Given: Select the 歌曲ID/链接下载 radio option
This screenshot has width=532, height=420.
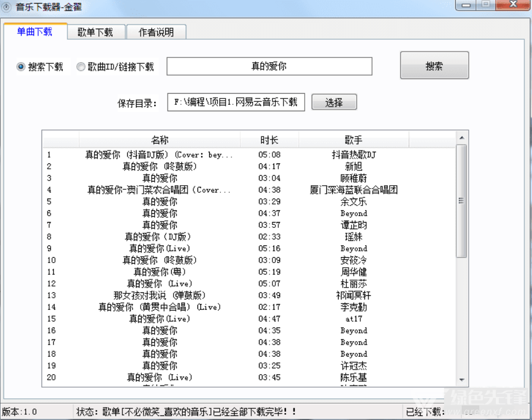Looking at the screenshot, I should (115, 67).
